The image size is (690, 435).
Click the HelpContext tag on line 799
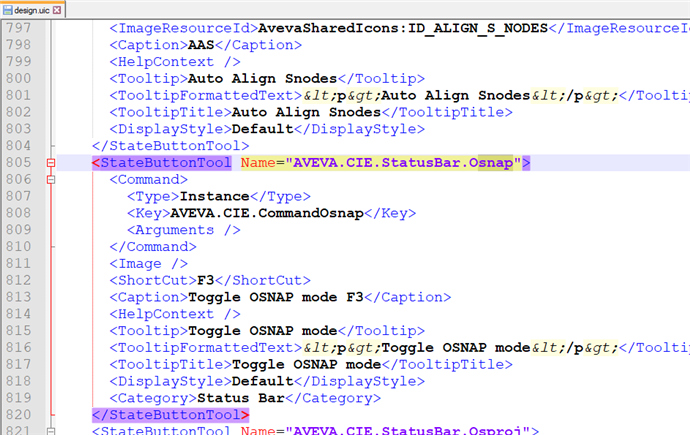(175, 62)
